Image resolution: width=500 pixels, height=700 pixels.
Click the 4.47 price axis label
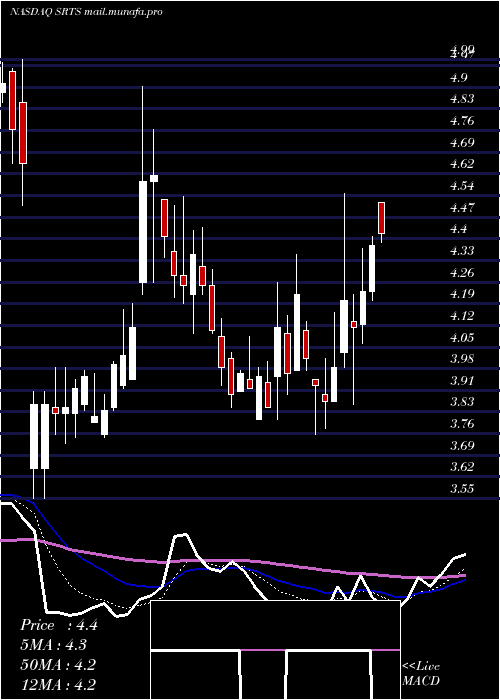click(462, 208)
